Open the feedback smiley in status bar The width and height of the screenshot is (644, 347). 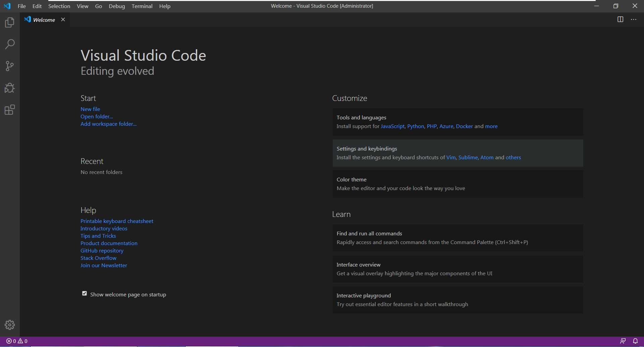coord(623,341)
